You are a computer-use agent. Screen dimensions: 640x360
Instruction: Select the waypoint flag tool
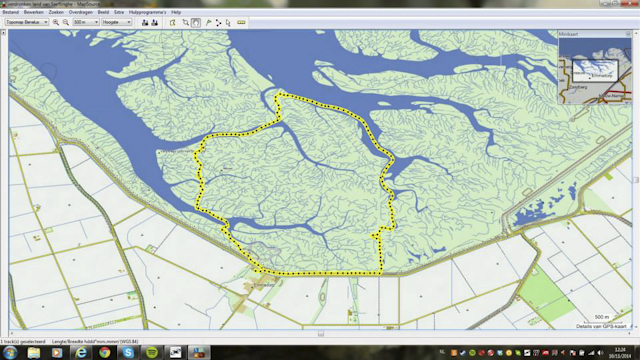click(x=209, y=22)
